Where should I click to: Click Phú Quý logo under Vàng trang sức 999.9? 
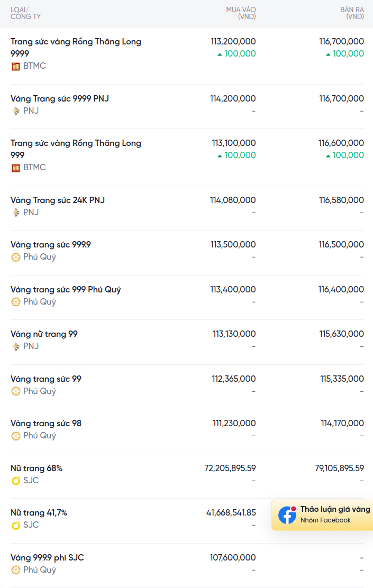click(15, 257)
